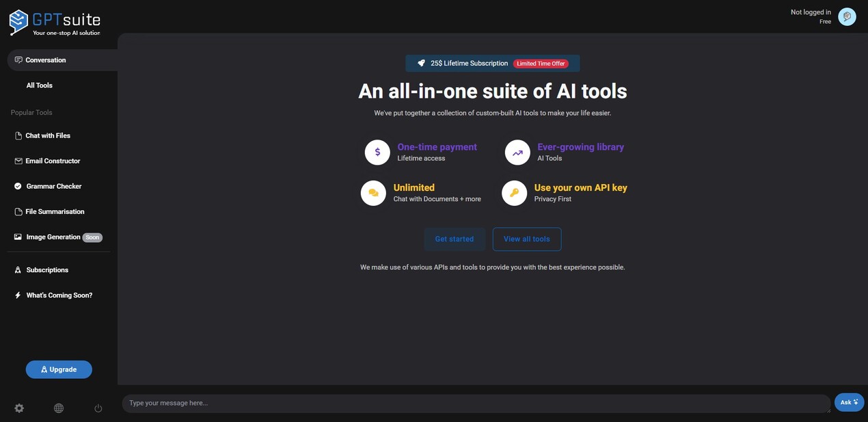Click the user avatar in top right
The height and width of the screenshot is (422, 868).
point(847,16)
